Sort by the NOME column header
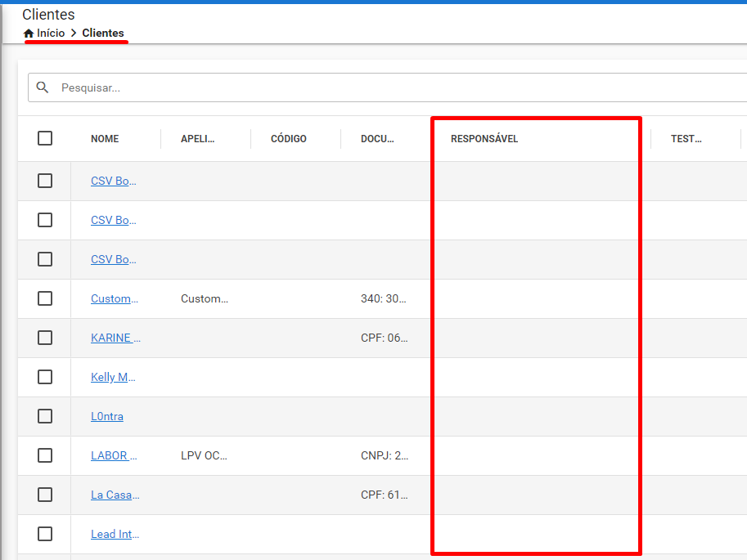This screenshot has width=747, height=560. [x=105, y=139]
